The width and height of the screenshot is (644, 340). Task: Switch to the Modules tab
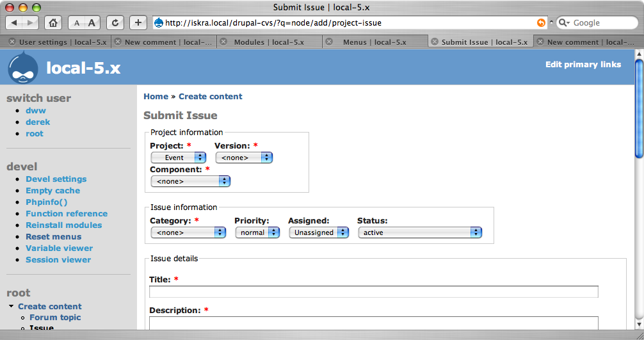(x=269, y=42)
